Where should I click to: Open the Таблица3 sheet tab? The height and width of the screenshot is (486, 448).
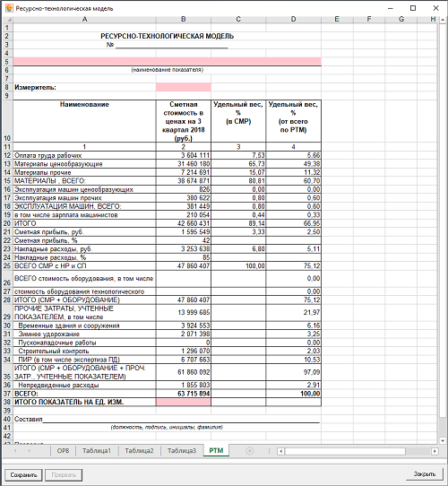182,451
